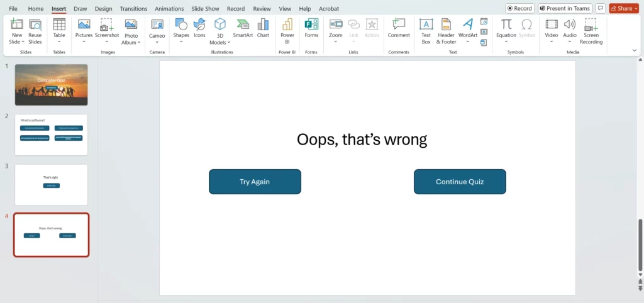The width and height of the screenshot is (644, 303).
Task: Open the Table dropdown menu
Action: [59, 41]
